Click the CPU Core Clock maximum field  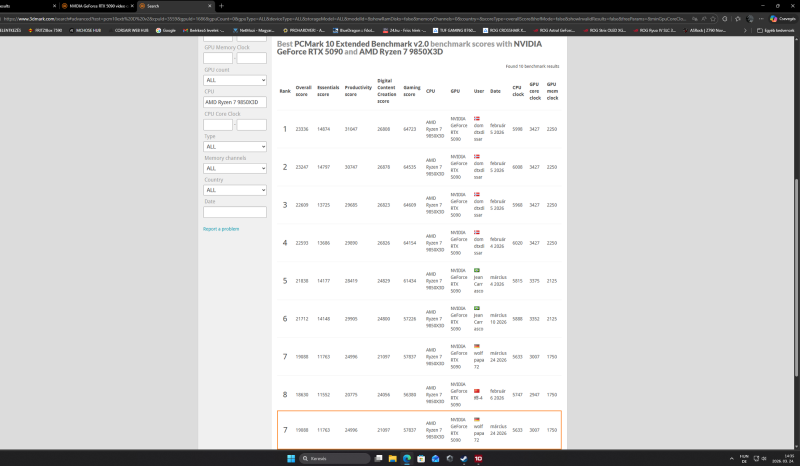(252, 125)
